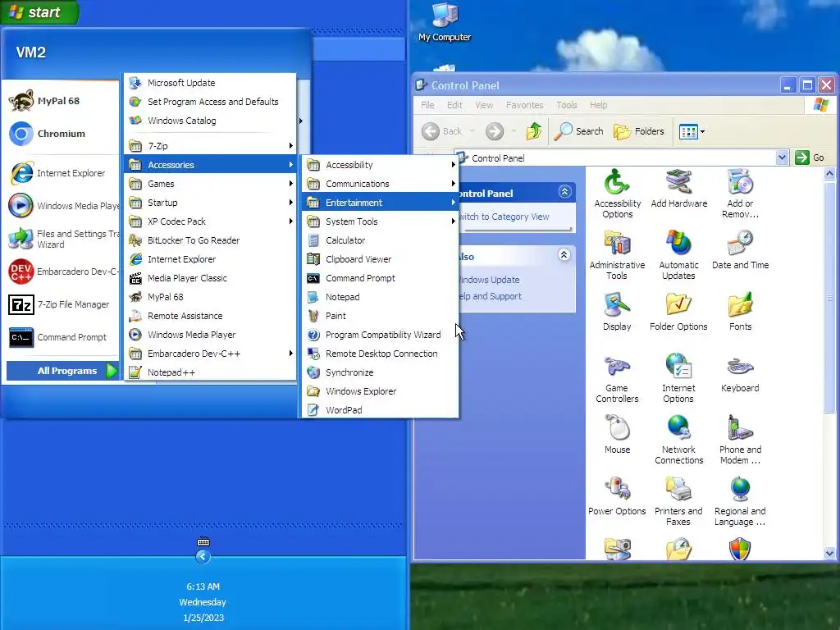
Task: Open Program Compatibility Wizard
Action: click(x=381, y=335)
